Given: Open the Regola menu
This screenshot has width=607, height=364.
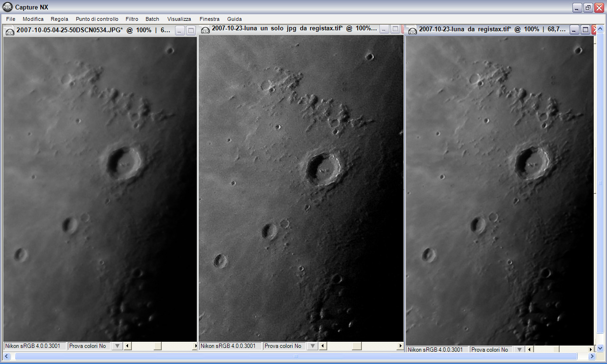Looking at the screenshot, I should (60, 19).
